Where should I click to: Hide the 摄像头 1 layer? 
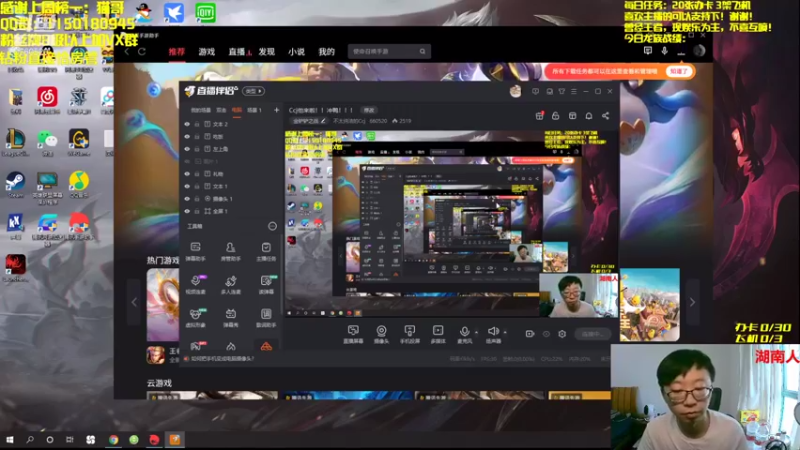187,198
